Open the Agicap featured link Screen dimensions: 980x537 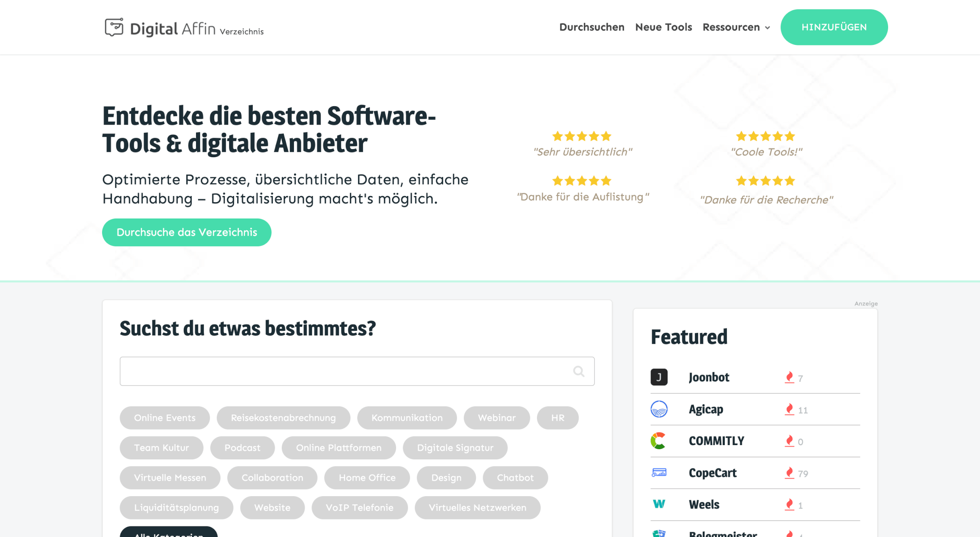point(706,409)
